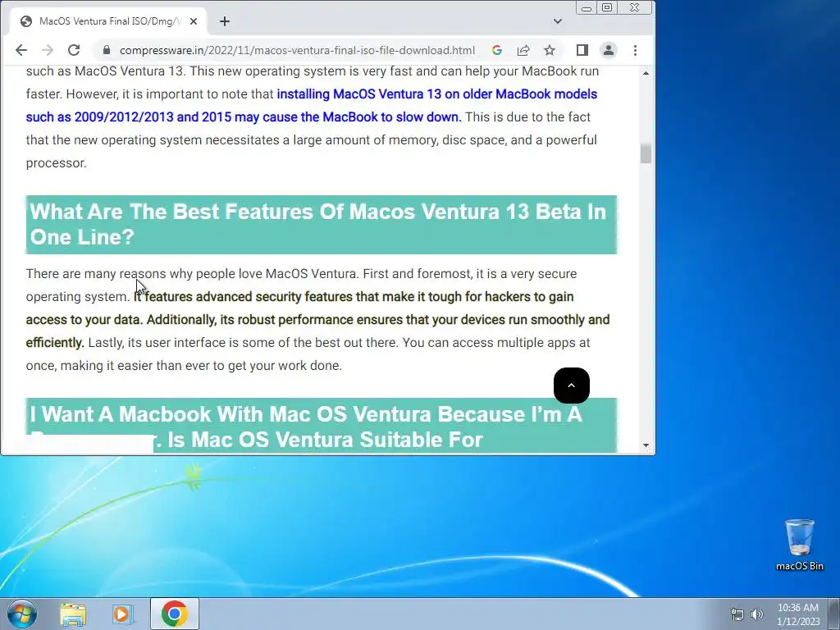Select the MacOS Ventura Final ISO/Dmg tab
The height and width of the screenshot is (630, 840).
pyautogui.click(x=109, y=21)
